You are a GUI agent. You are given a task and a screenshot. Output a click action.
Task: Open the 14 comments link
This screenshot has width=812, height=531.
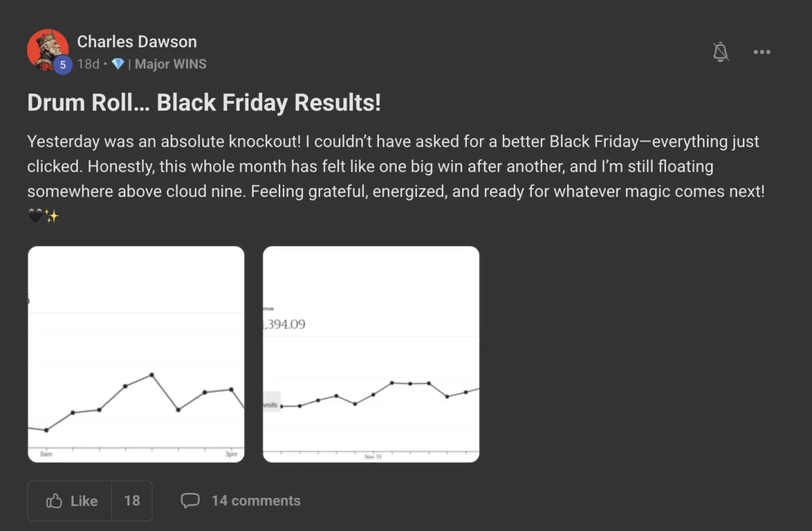pos(255,501)
